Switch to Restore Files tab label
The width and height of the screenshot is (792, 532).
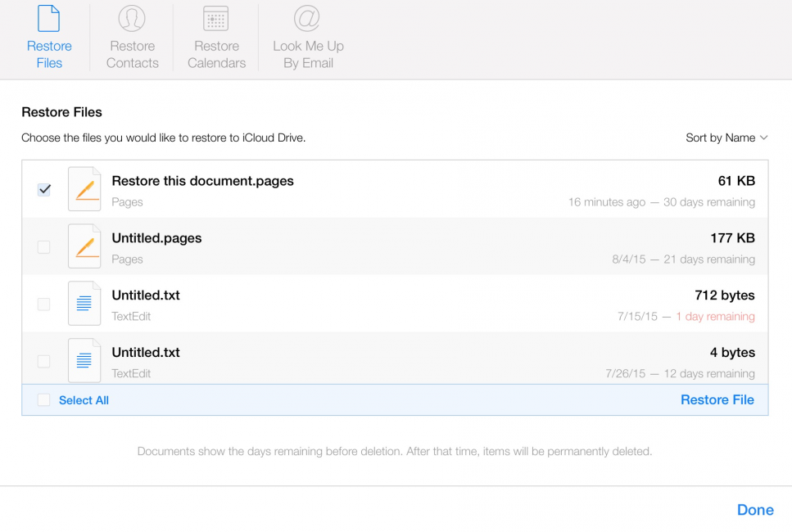click(x=49, y=55)
